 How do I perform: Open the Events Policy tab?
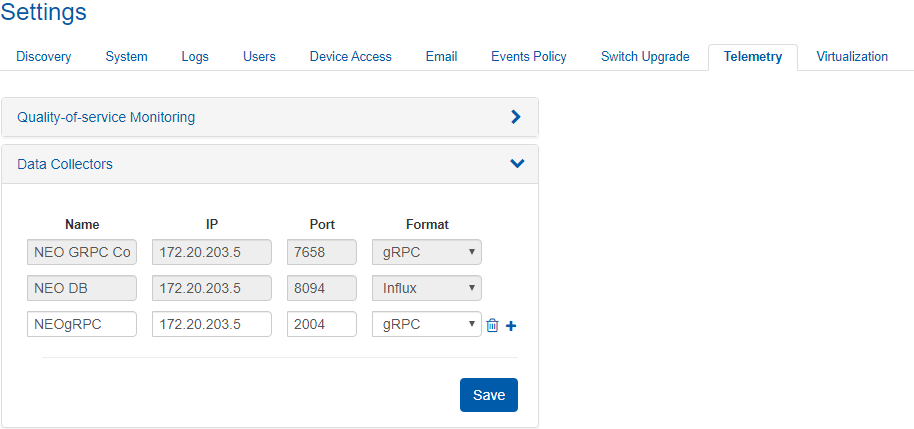click(x=528, y=57)
